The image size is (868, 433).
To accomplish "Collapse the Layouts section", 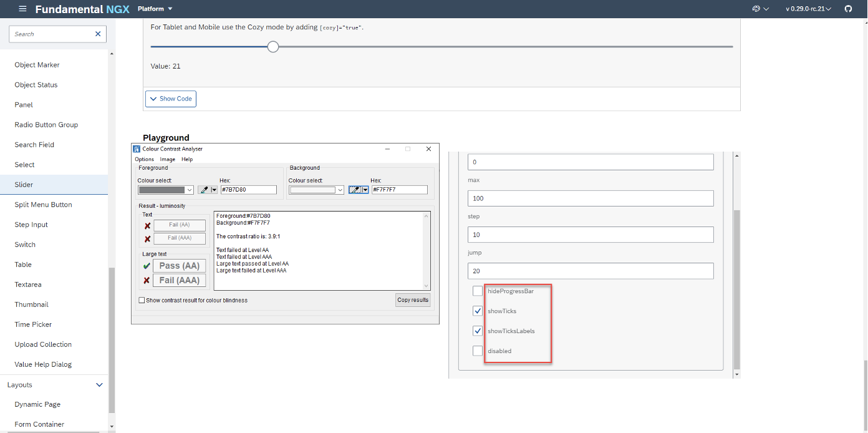I will [x=99, y=385].
